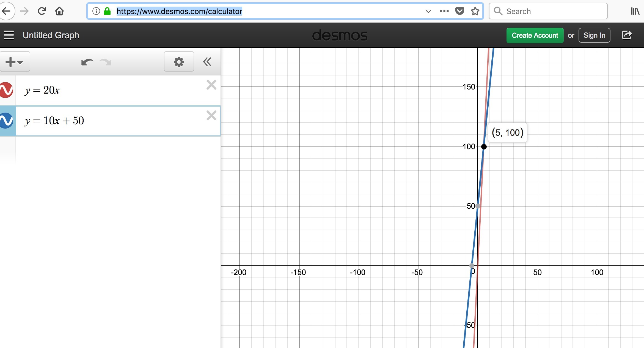Open the page actions three-dot menu

click(444, 11)
